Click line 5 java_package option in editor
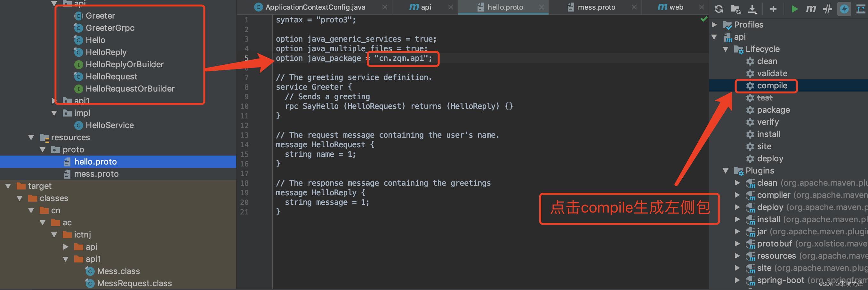868x290 pixels. 354,58
